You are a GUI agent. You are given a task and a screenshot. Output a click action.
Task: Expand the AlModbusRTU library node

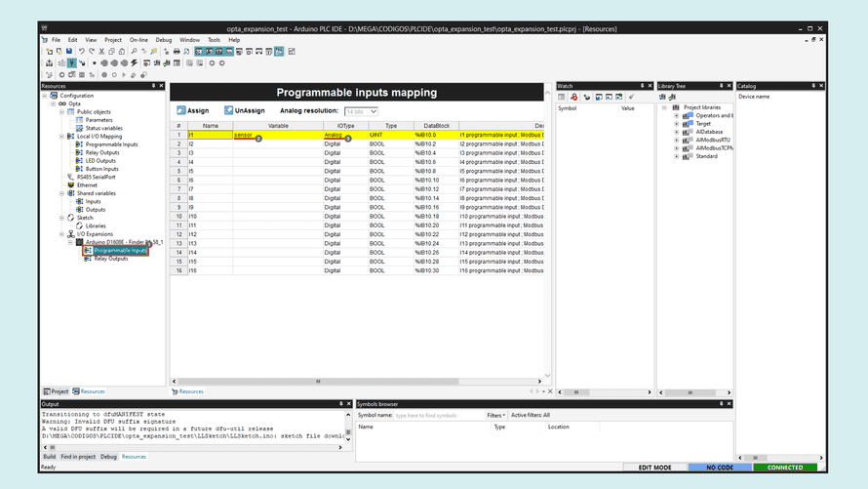[x=677, y=140]
